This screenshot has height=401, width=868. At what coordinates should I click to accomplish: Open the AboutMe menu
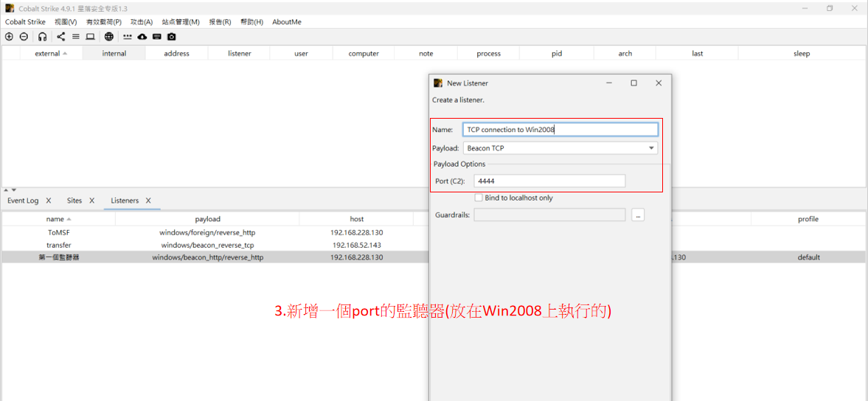point(287,22)
